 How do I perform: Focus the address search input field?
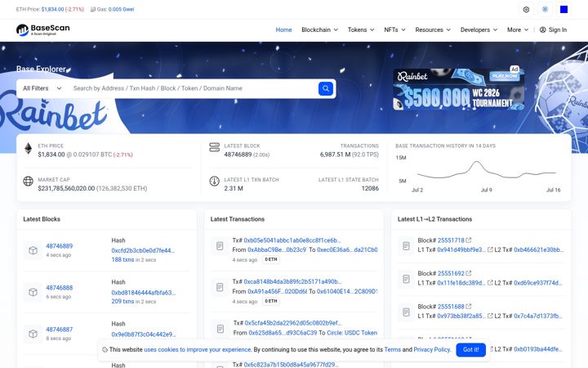pos(193,88)
